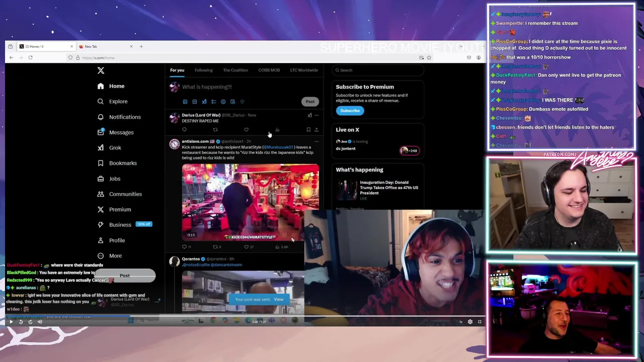Open Bookmarks in the sidebar
The width and height of the screenshot is (644, 362).
(x=117, y=163)
